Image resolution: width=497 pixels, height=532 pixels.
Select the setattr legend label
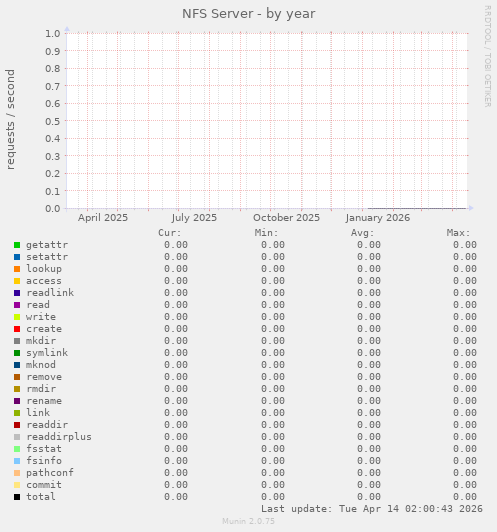[x=47, y=256]
